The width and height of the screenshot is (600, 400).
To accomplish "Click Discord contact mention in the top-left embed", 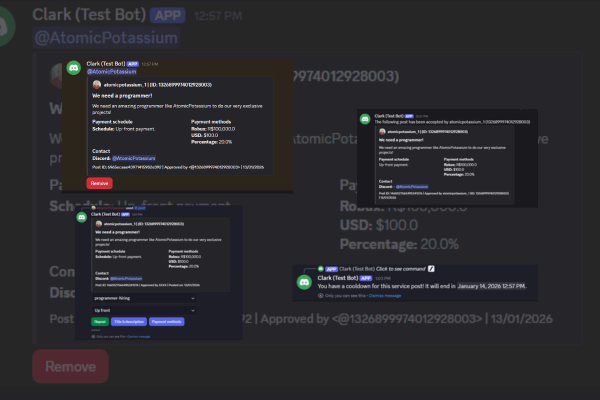I will pyautogui.click(x=134, y=158).
